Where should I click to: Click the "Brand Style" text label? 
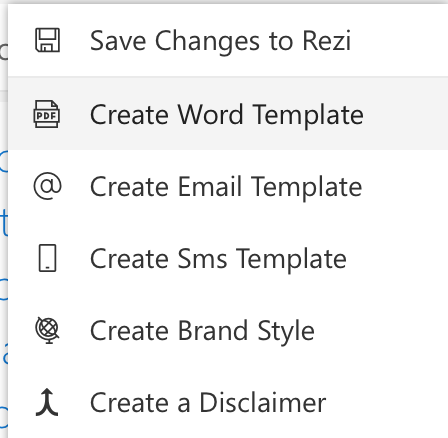[x=246, y=331]
